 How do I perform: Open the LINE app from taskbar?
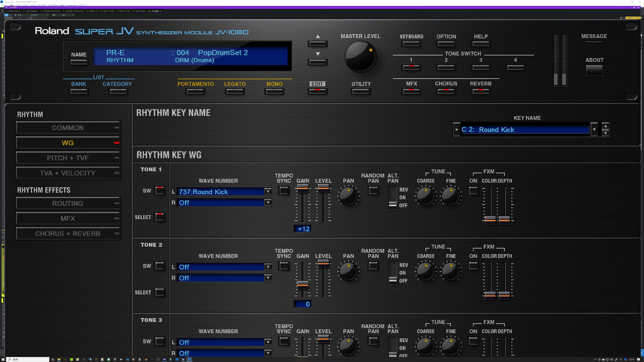click(109, 360)
